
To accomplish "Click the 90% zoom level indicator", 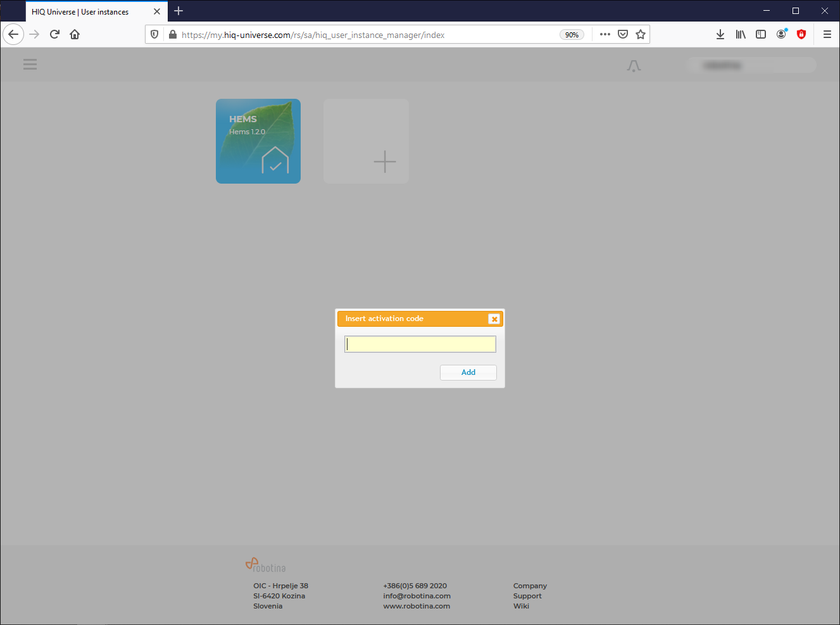I will (x=572, y=35).
